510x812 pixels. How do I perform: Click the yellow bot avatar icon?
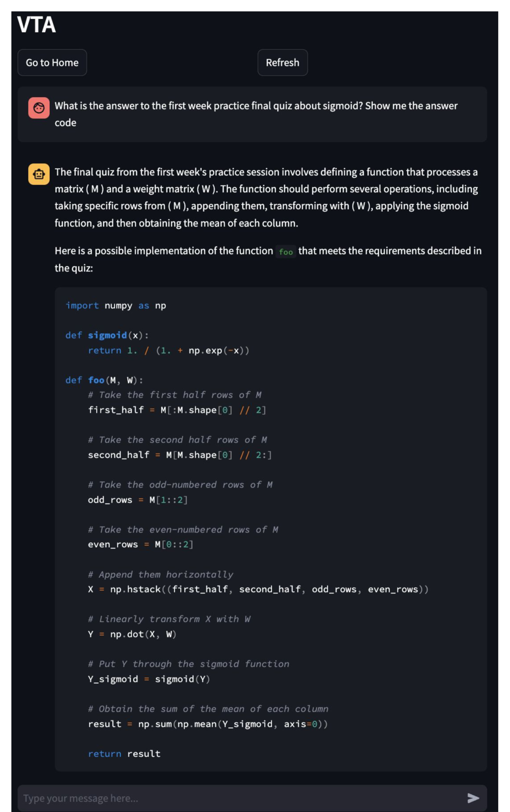click(x=39, y=174)
